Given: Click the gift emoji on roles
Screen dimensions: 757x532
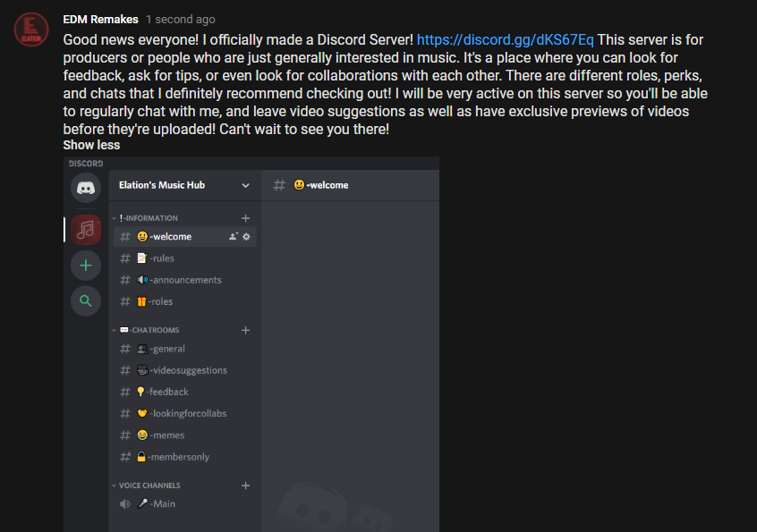Looking at the screenshot, I should click(x=141, y=301).
